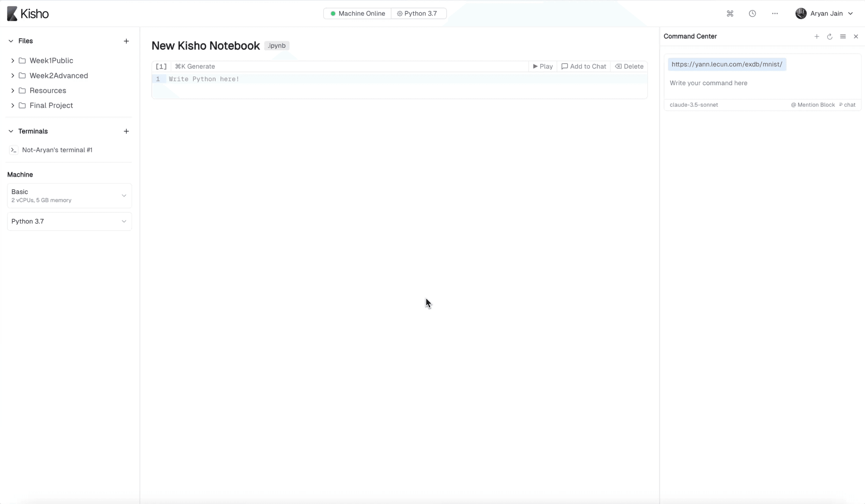Create a new terminal with plus icon

[126, 131]
